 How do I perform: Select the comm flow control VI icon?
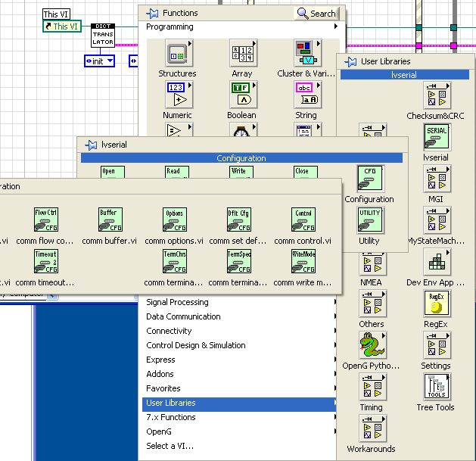click(46, 220)
